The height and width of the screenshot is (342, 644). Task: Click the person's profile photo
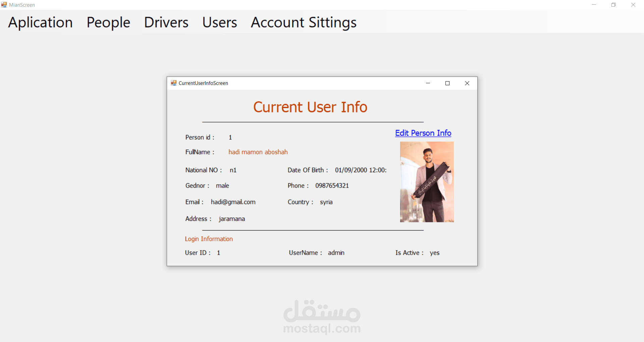tap(427, 182)
